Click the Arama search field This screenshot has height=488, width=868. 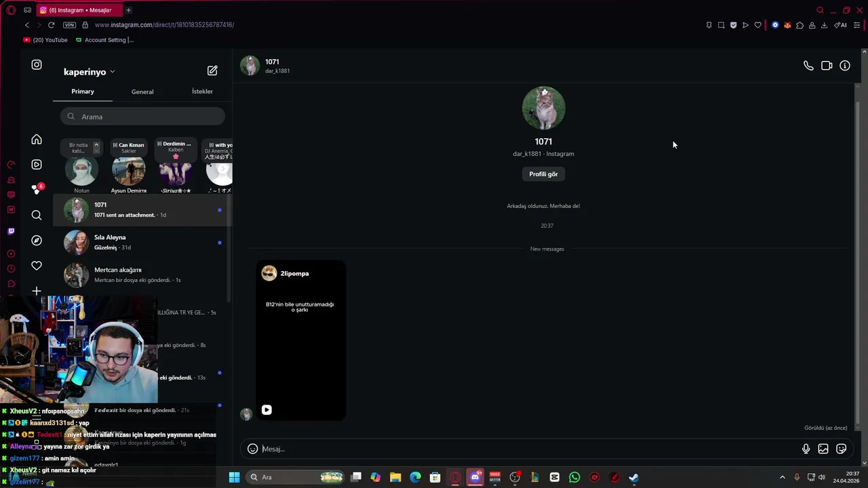pyautogui.click(x=142, y=117)
